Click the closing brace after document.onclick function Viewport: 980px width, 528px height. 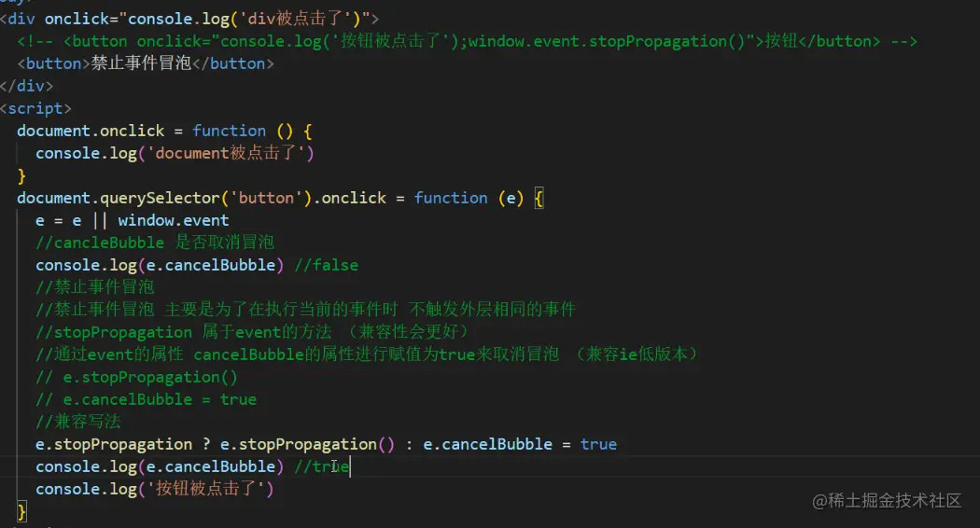21,176
